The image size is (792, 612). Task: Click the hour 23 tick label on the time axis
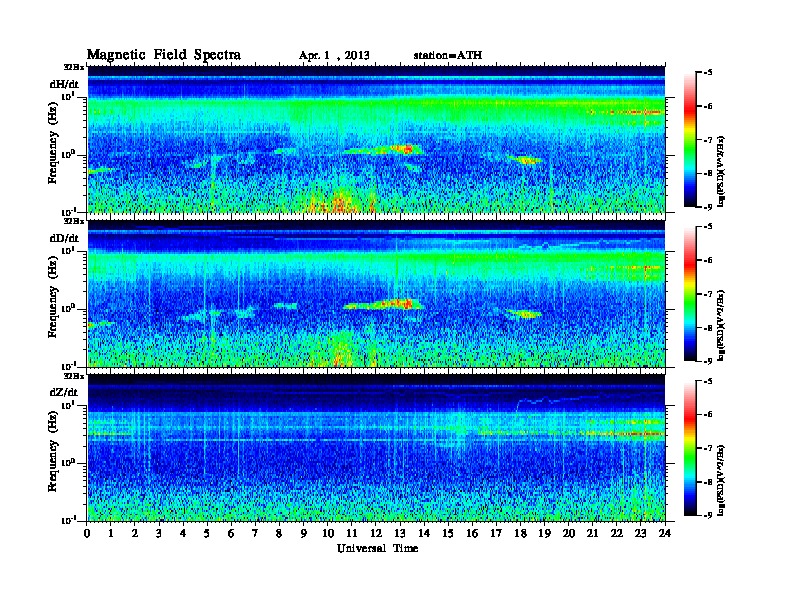[641, 533]
